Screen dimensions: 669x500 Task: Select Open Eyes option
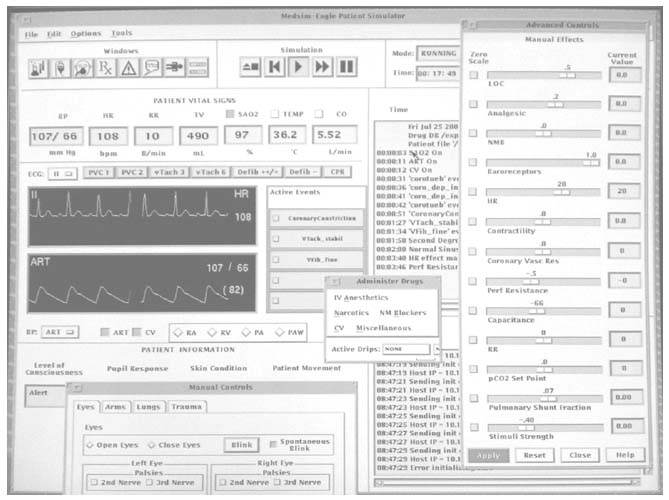[90, 445]
